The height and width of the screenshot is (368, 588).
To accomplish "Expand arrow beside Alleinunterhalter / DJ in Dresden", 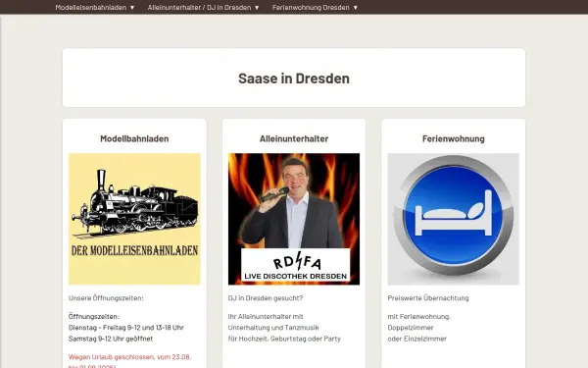I will [257, 8].
